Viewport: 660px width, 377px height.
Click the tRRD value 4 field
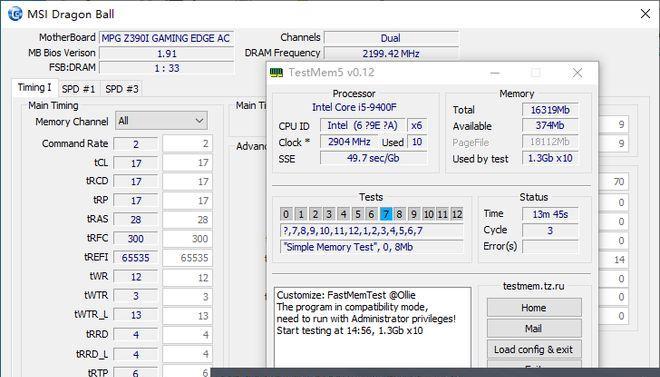click(x=136, y=335)
